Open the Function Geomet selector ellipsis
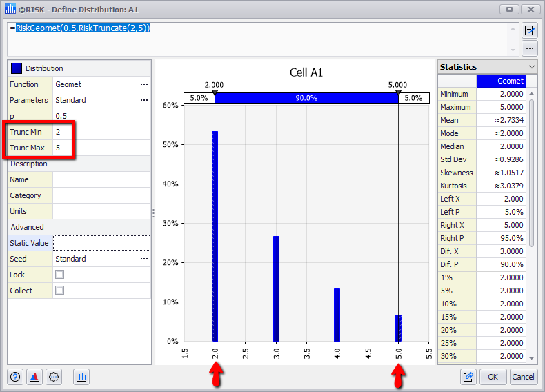Screen dimensions: 545x392 (x=143, y=84)
